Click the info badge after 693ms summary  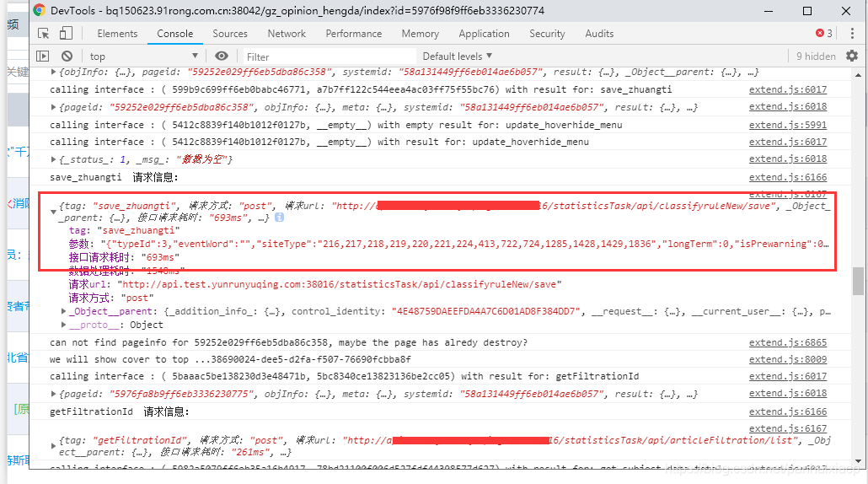(x=280, y=218)
